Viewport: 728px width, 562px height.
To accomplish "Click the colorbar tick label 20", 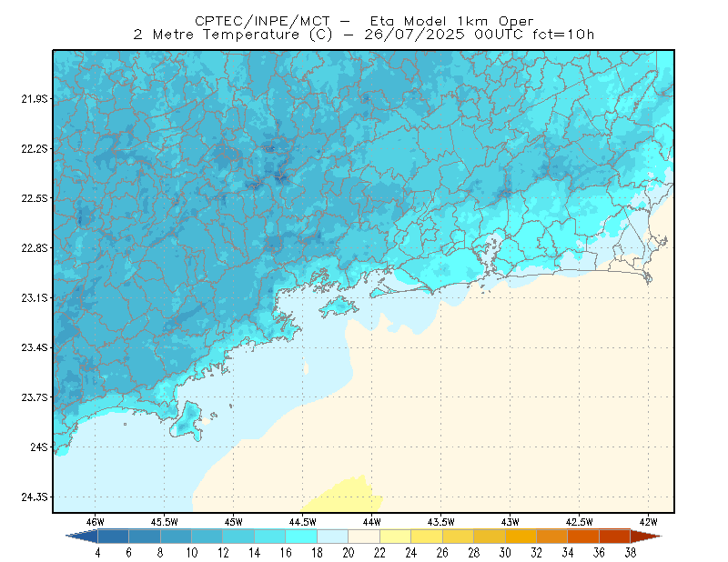I will [349, 553].
